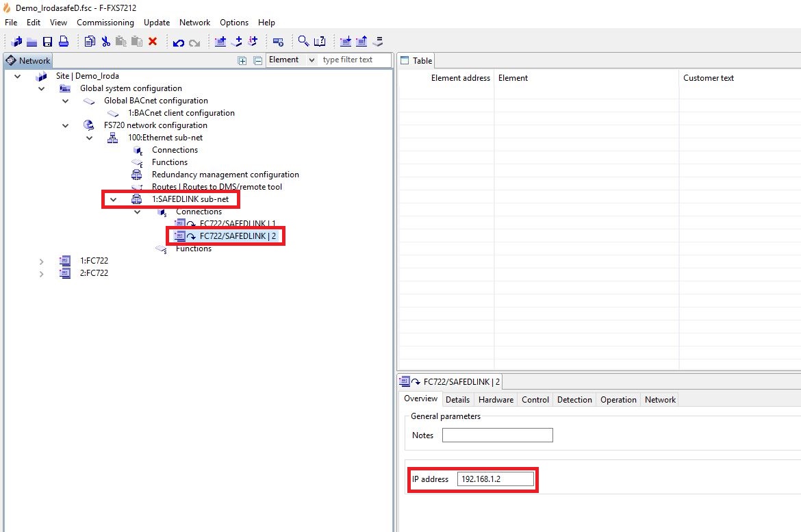Click the IP address input field

click(x=496, y=479)
